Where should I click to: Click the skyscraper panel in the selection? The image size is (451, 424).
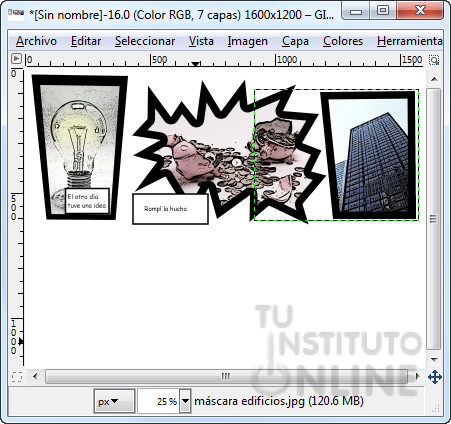(x=370, y=155)
